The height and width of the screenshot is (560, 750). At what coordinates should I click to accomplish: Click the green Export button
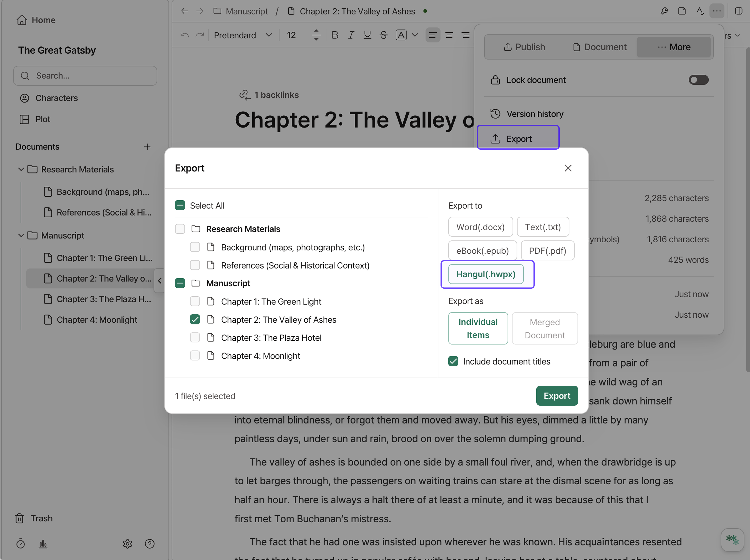coord(557,395)
